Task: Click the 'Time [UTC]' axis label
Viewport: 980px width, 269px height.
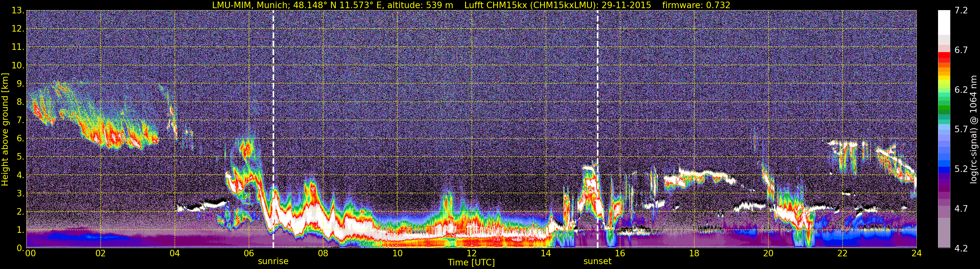Action: pos(471,262)
